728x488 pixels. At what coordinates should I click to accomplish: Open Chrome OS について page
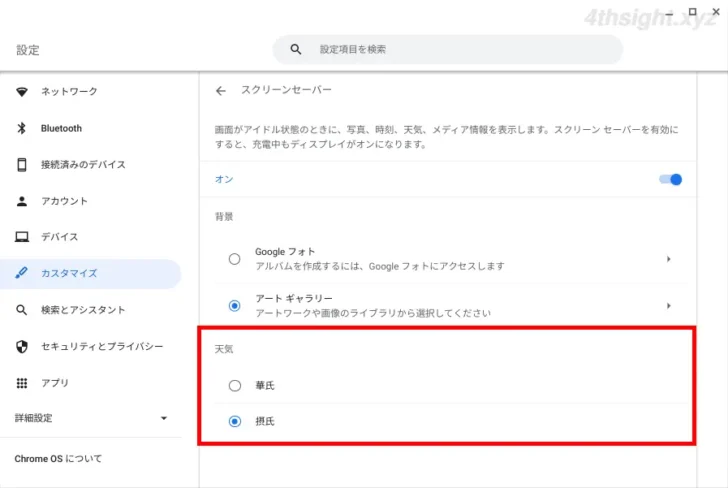click(58, 459)
